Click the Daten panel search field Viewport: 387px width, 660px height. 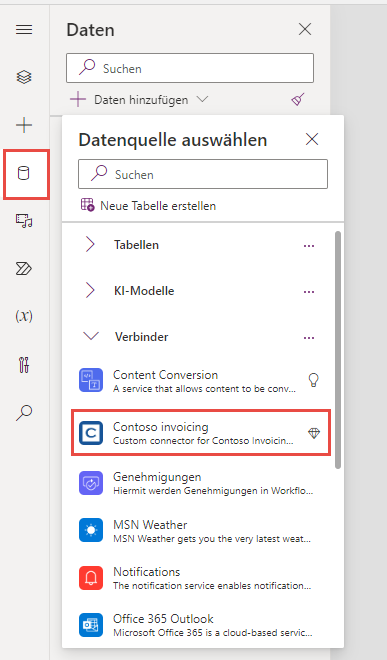point(190,68)
